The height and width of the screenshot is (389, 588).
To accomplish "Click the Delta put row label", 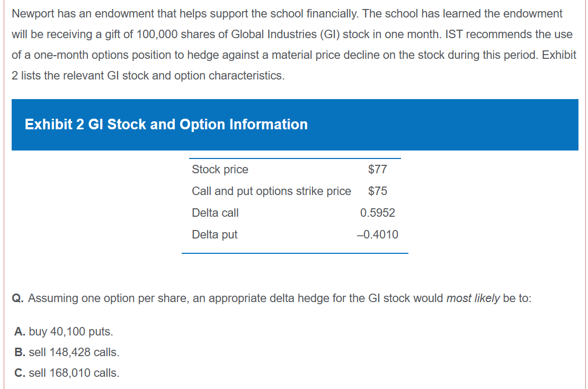I will (x=215, y=235).
